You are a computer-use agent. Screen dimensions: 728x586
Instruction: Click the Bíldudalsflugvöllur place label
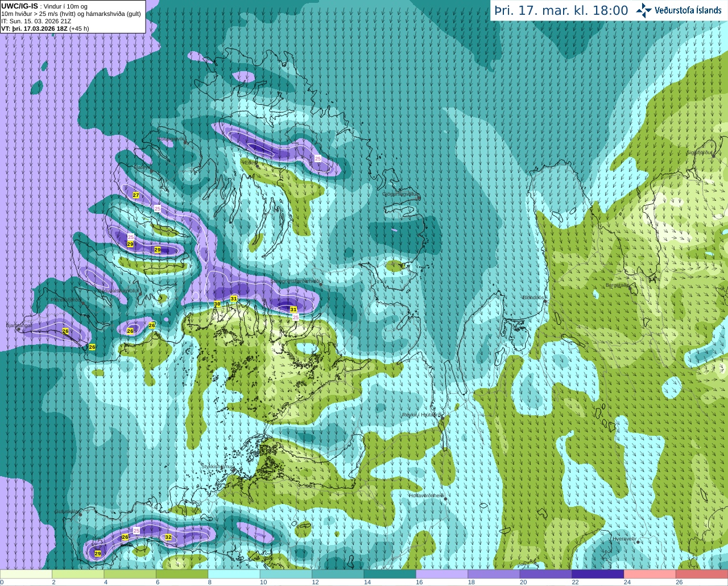(x=118, y=290)
